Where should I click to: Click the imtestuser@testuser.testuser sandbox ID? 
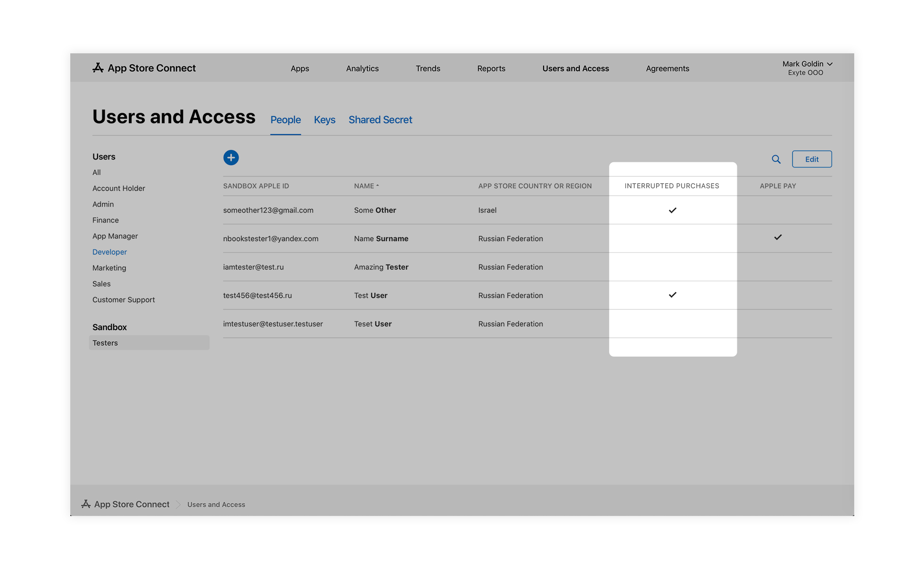coord(273,324)
